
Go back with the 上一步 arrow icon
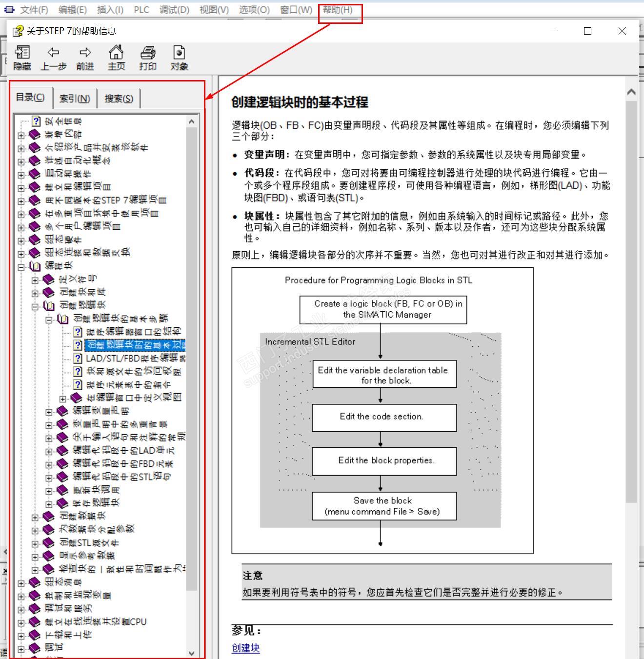[53, 52]
